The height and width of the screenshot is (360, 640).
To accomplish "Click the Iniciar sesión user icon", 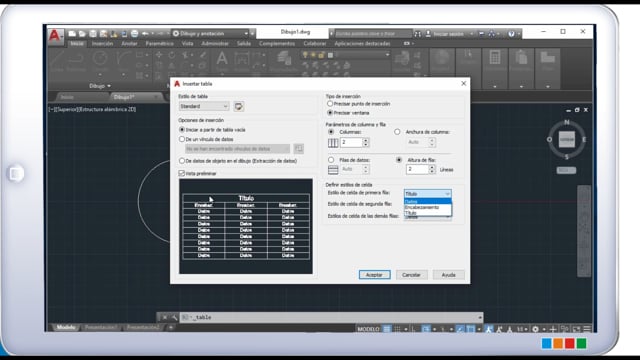I will coord(428,34).
